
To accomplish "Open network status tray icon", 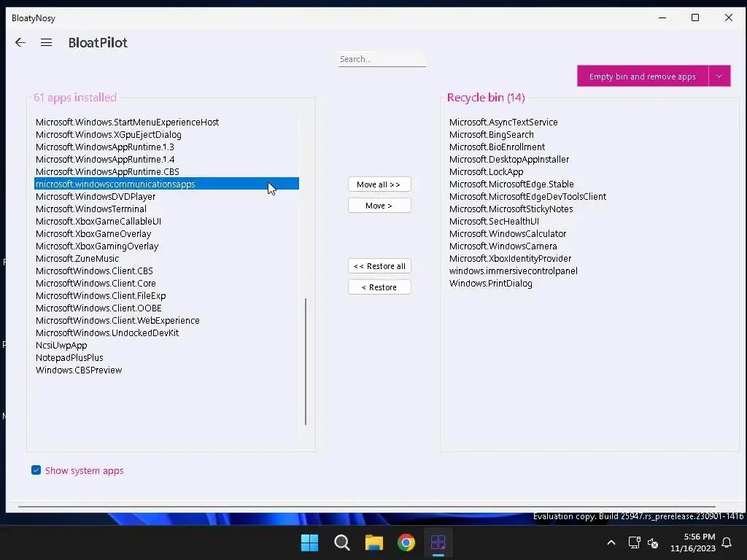I will tap(634, 542).
